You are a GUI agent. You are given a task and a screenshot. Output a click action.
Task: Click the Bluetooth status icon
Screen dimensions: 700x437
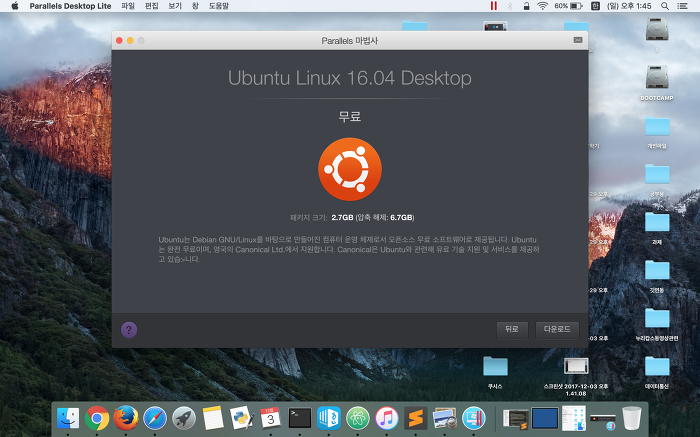[x=510, y=6]
